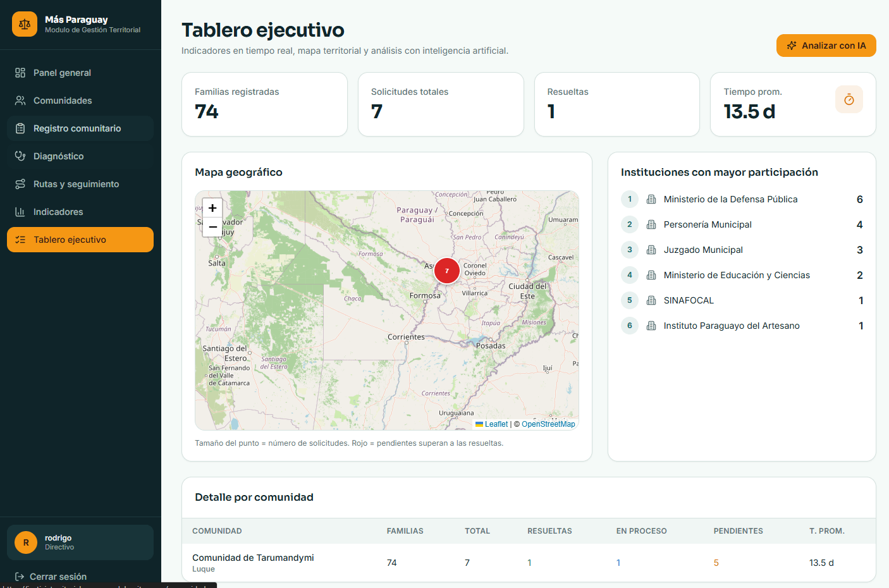This screenshot has height=588, width=889.
Task: Open the OpenStreetMap attribution link
Action: (x=548, y=424)
